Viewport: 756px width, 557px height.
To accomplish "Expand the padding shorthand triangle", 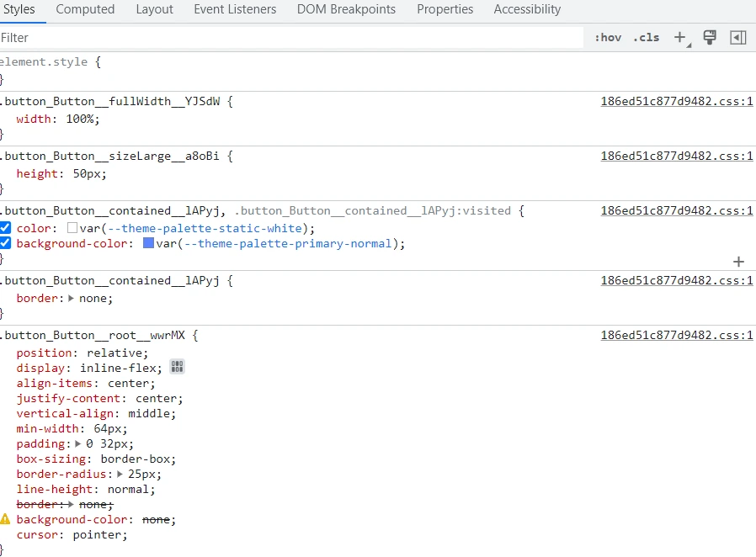I will coord(78,443).
